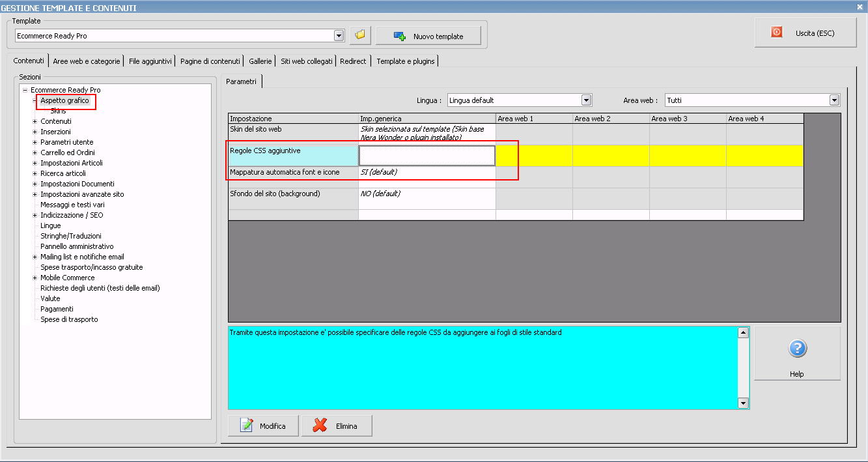Select Richieste degli utenti item

coord(100,288)
